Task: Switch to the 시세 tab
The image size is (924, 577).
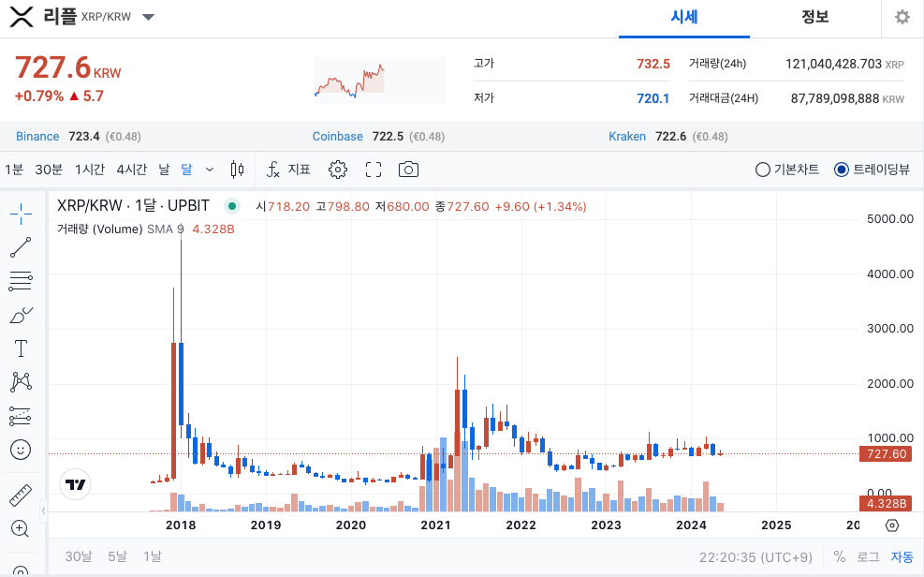Action: tap(684, 19)
